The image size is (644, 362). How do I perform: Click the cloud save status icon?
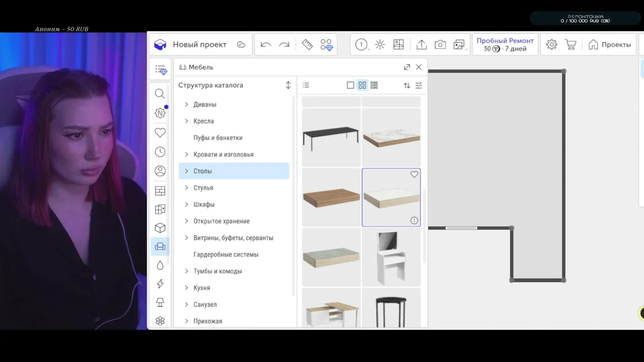pos(241,44)
